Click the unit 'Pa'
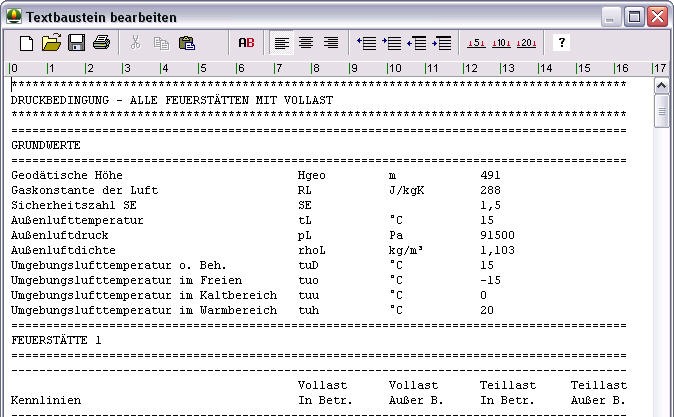This screenshot has height=417, width=674. [396, 235]
